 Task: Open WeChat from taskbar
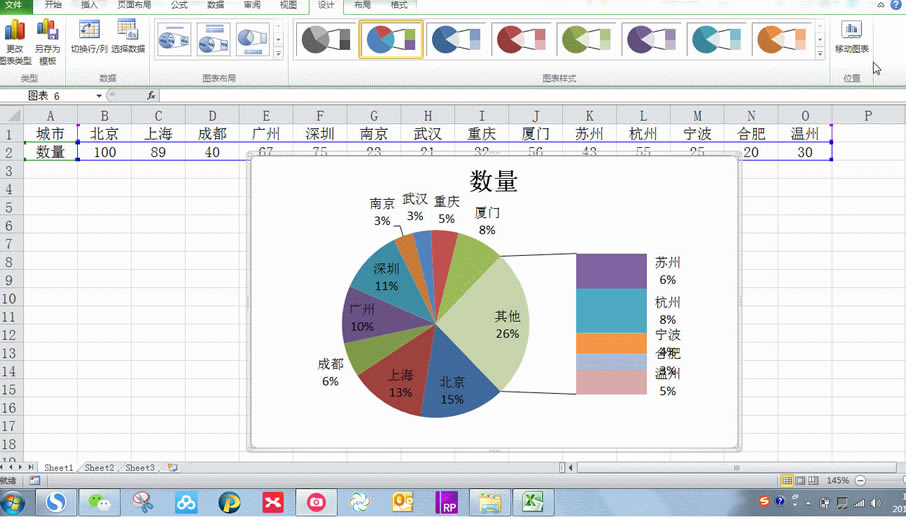[99, 502]
